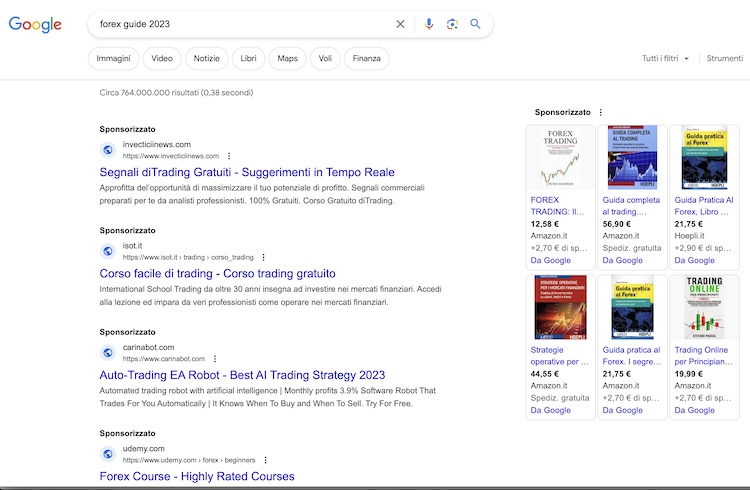Open Guida Pratica Al Forex, Libro title

tap(704, 206)
